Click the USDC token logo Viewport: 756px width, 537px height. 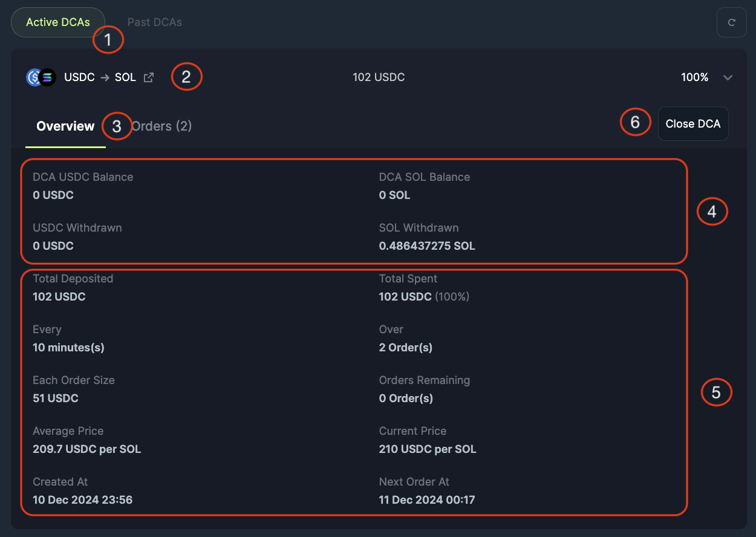pos(34,77)
